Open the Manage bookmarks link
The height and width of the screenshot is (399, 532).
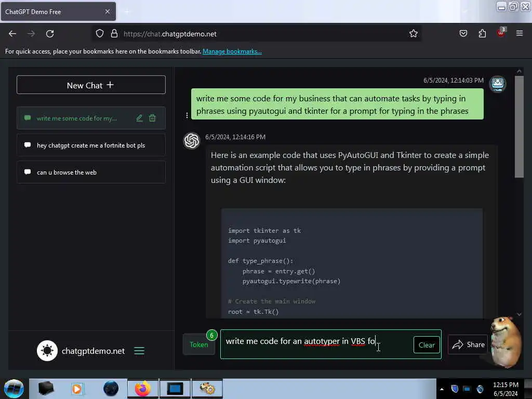(232, 51)
